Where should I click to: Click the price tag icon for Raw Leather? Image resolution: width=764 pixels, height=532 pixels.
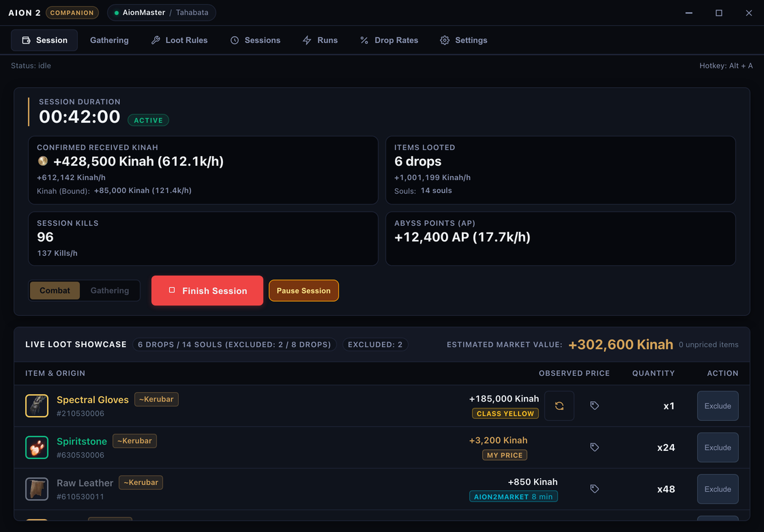click(594, 488)
